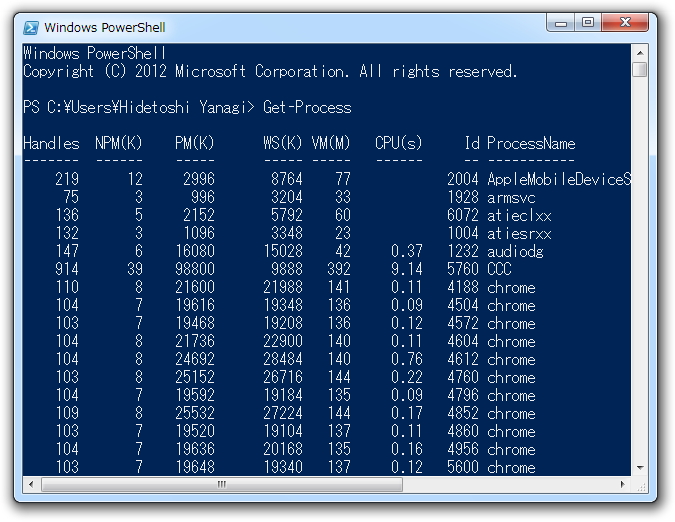The width and height of the screenshot is (675, 522).
Task: Click chrome row with Id 4760
Action: tap(295, 377)
